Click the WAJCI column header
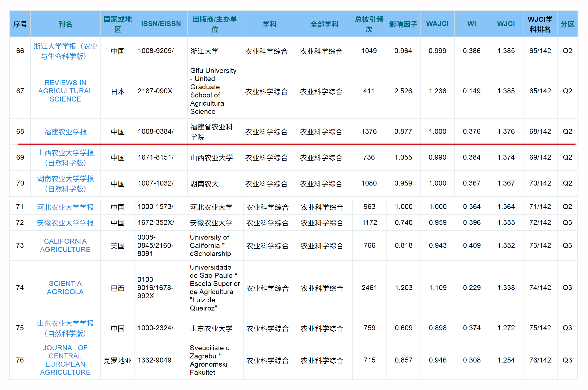 [438, 24]
